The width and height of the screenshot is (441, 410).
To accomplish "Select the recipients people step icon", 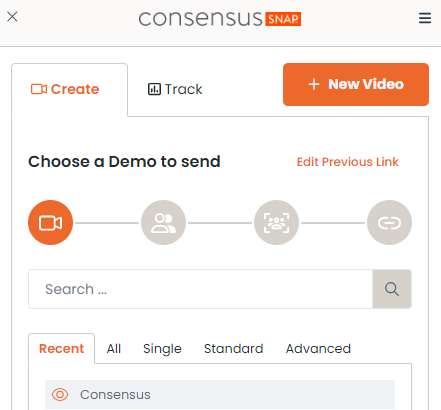I will 163,222.
